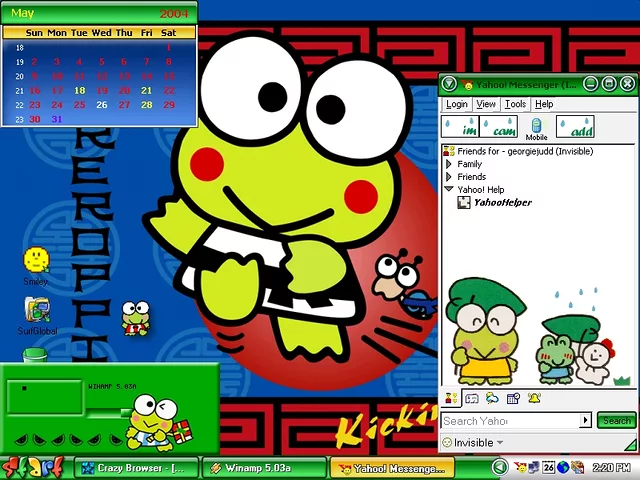Open the cam webcam button in Yahoo Messenger

(499, 127)
